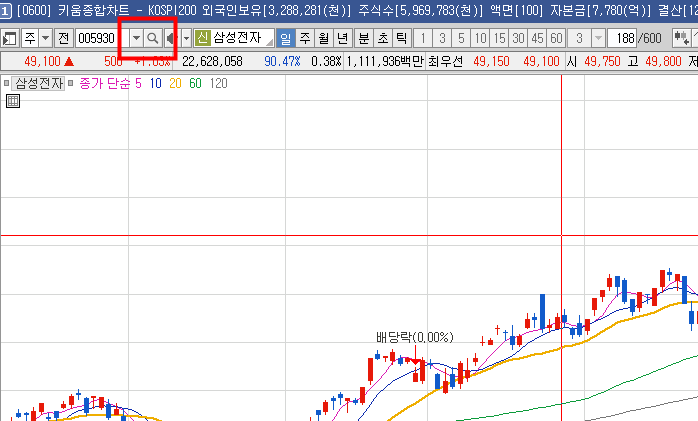Choose the 60 interval button
Image resolution: width=698 pixels, height=421 pixels.
[556, 39]
